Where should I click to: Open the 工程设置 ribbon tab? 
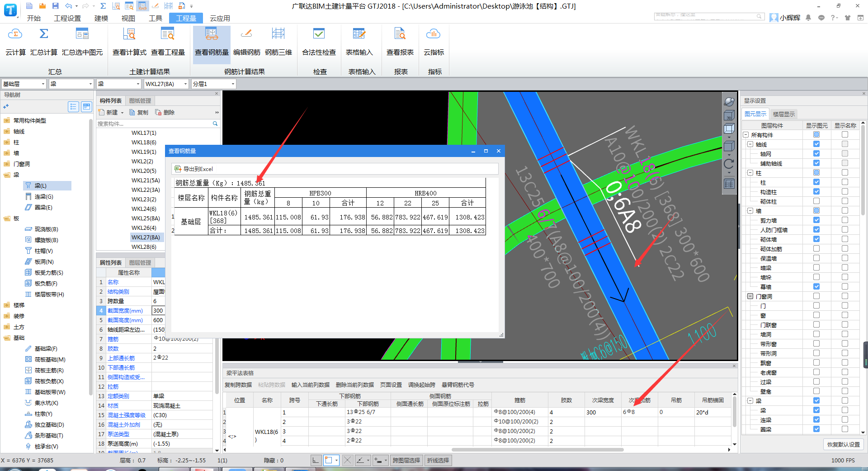coord(67,18)
